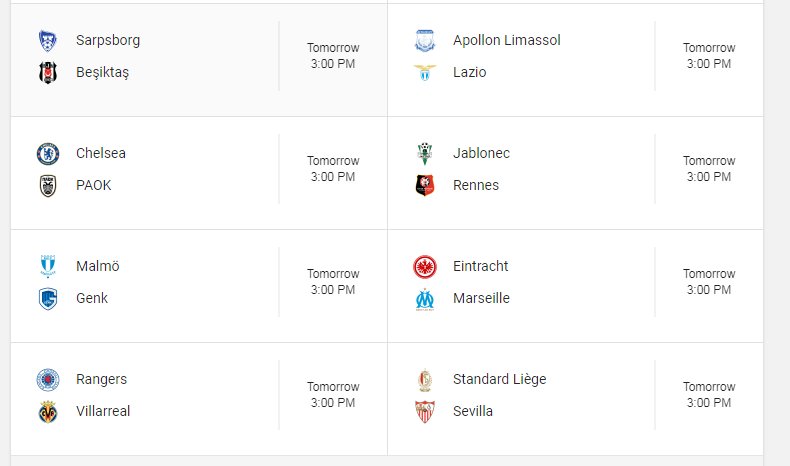This screenshot has height=466, width=790.
Task: Click the Lazio eagle crest
Action: (x=425, y=73)
